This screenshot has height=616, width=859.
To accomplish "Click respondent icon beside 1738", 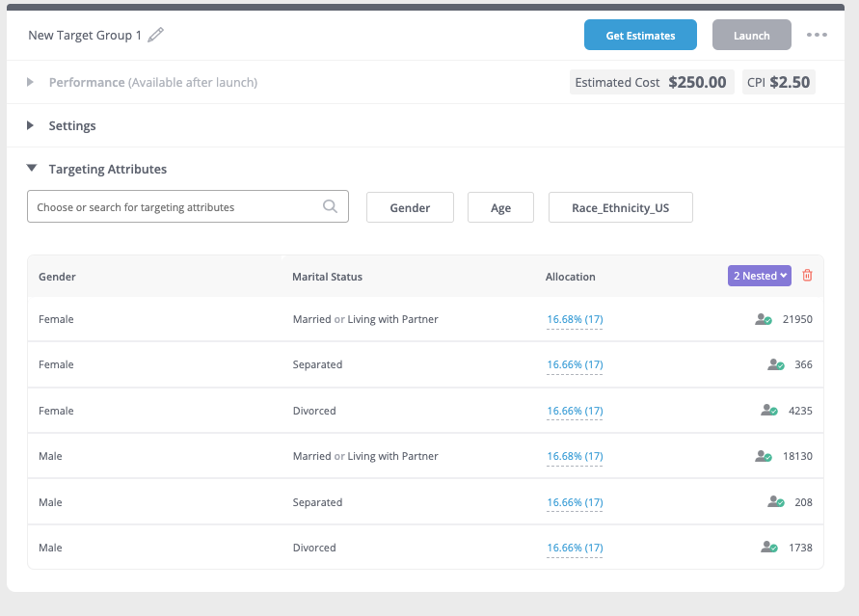I will tap(769, 547).
